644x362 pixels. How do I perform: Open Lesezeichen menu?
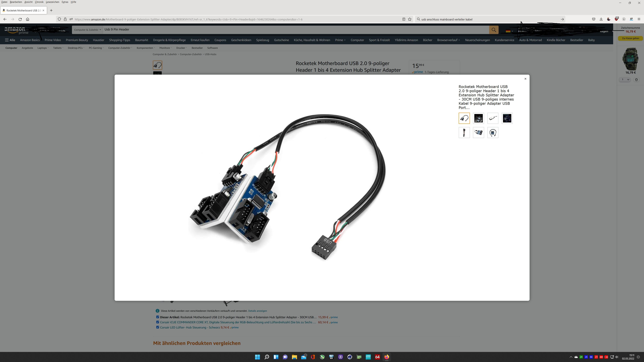pos(52,2)
